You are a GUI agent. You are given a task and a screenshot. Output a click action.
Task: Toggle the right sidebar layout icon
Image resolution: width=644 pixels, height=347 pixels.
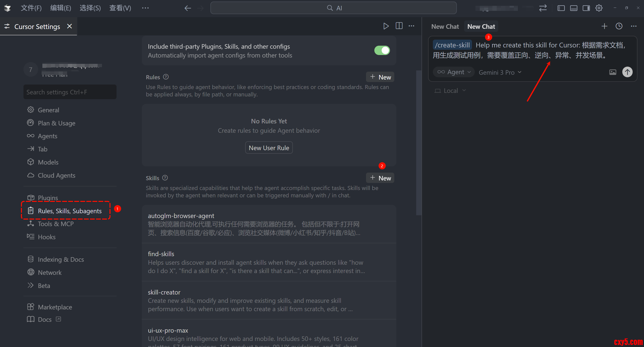tap(586, 8)
